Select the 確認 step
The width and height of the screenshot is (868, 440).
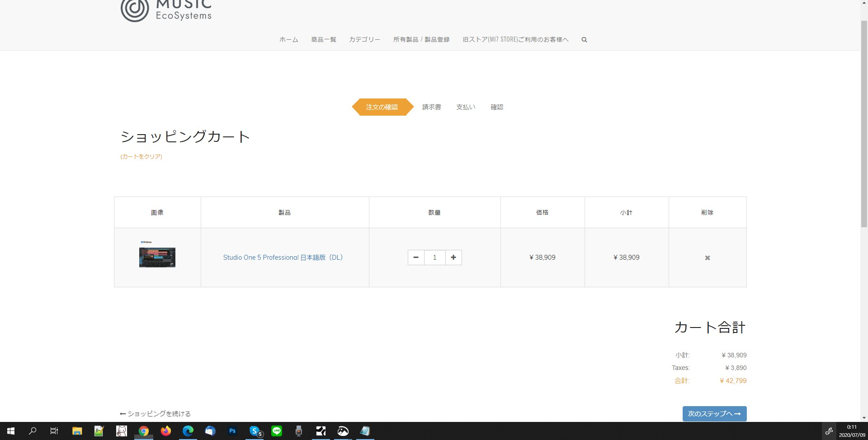tap(497, 107)
